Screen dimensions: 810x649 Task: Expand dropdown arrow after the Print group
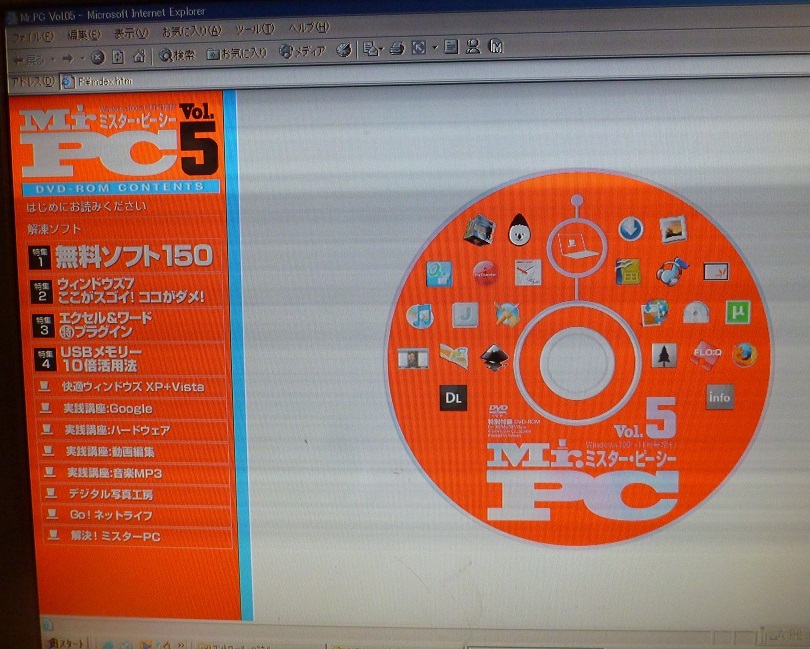(x=434, y=48)
